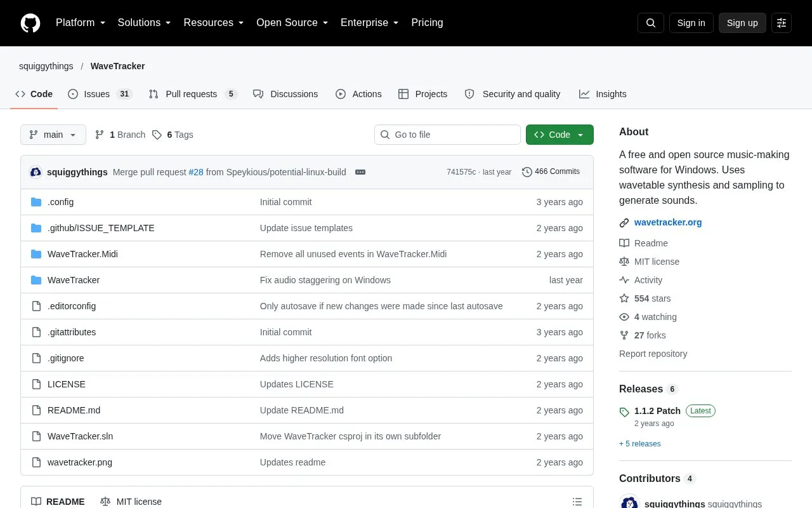Switch to the Actions tab
The height and width of the screenshot is (508, 812).
pyautogui.click(x=358, y=94)
